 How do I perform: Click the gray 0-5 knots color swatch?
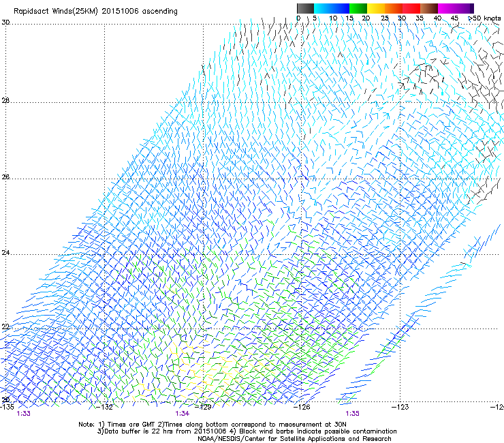pos(305,8)
